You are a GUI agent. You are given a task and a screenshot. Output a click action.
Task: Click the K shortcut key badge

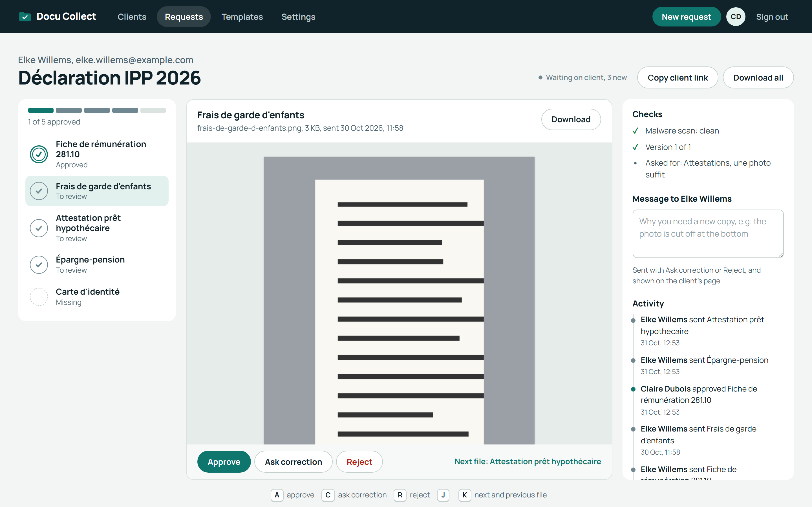(464, 495)
